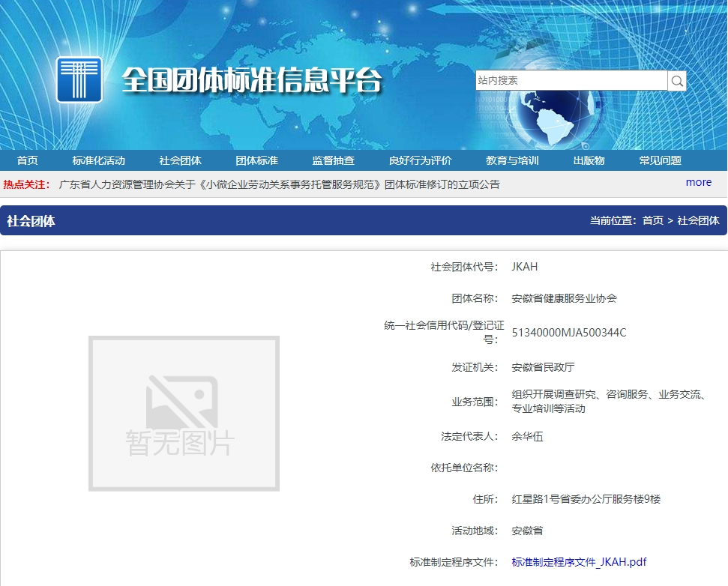Navigate to 良好行为评价 section
The height and width of the screenshot is (586, 728).
[420, 160]
